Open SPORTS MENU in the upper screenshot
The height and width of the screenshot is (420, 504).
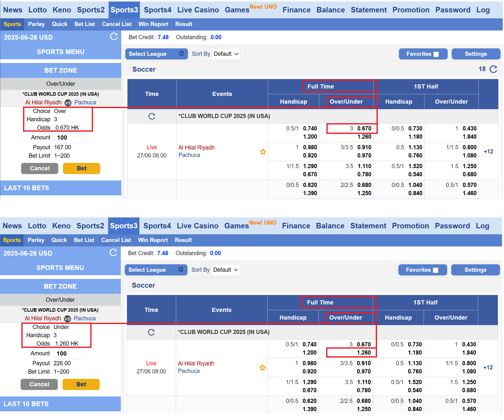pyautogui.click(x=61, y=52)
